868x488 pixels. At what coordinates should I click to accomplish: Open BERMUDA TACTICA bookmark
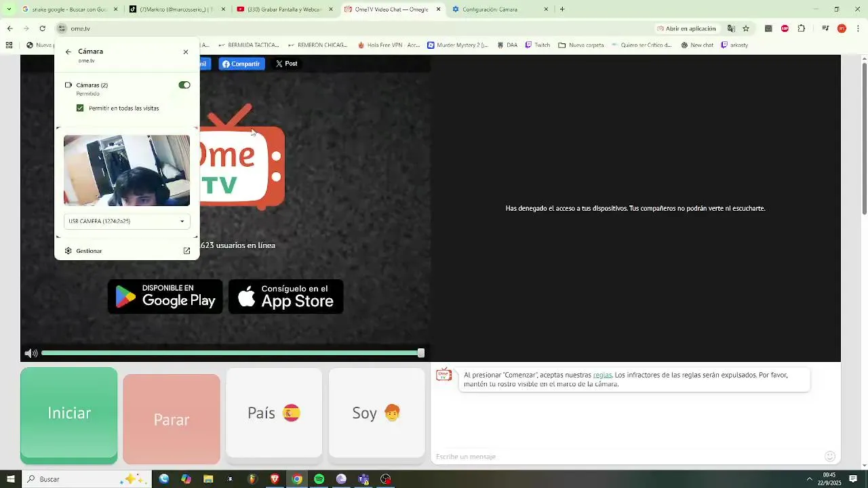(248, 45)
